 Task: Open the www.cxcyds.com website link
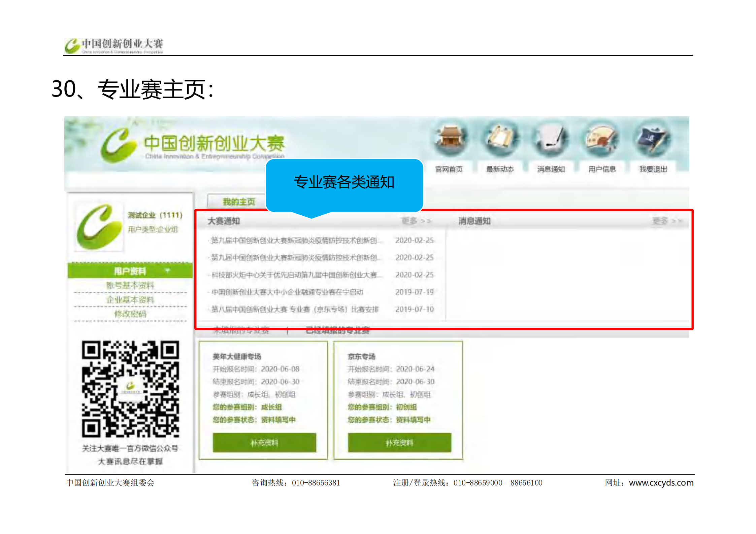[661, 483]
